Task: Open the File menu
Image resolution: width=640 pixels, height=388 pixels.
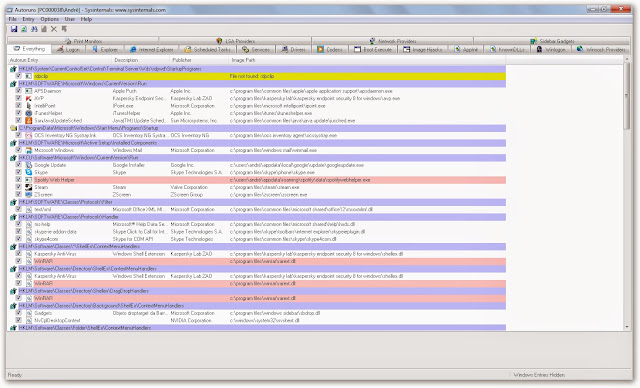Action: tap(13, 19)
